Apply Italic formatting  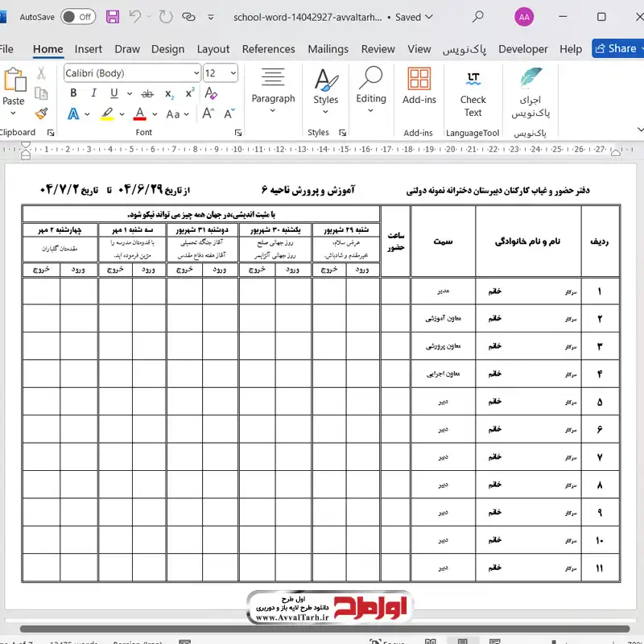tap(93, 93)
